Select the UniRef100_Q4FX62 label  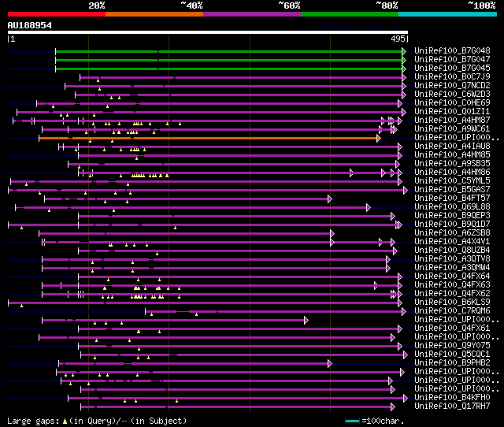click(x=452, y=294)
